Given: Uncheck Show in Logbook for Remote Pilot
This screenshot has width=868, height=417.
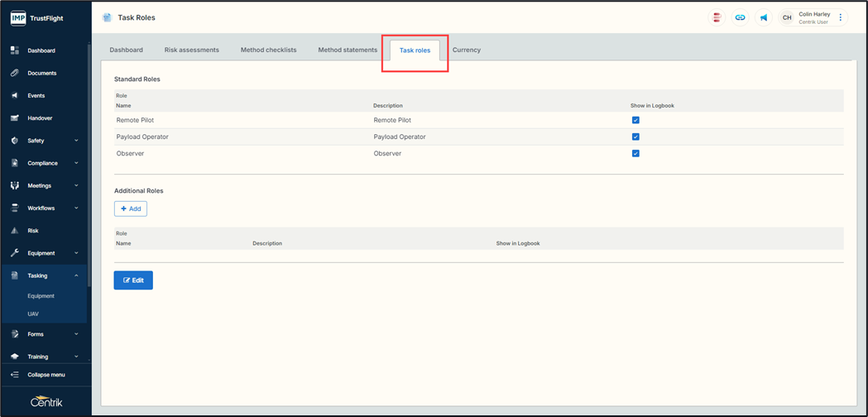Looking at the screenshot, I should [635, 120].
